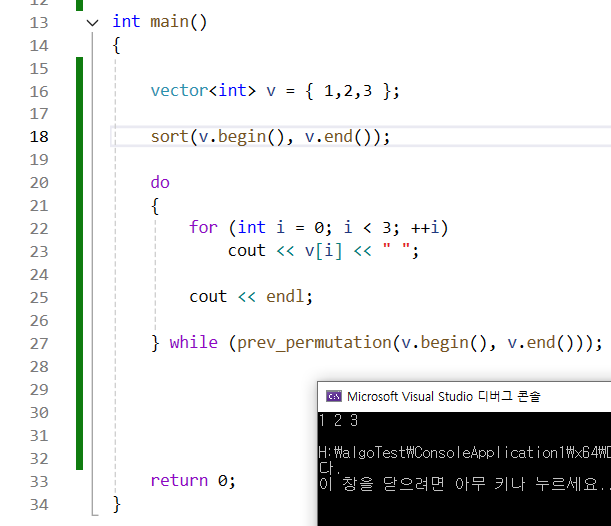Viewport: 611px width, 526px height.
Task: Click line number 18 in the gutter
Action: [39, 137]
